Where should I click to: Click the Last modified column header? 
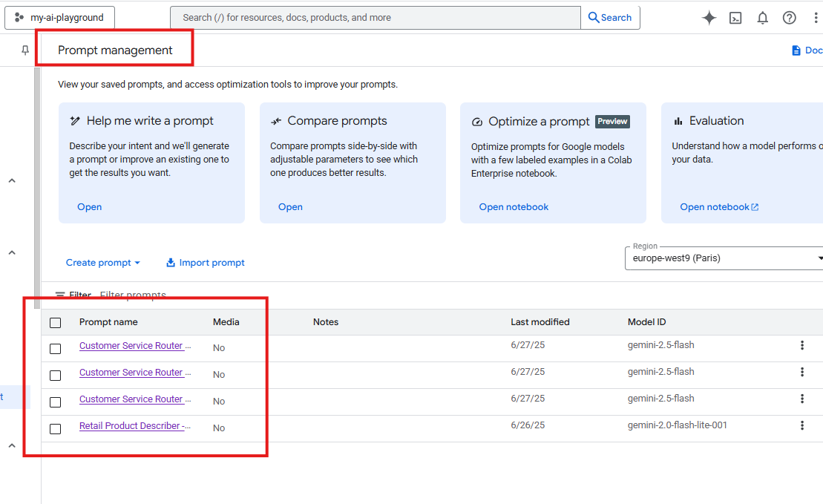click(x=540, y=322)
